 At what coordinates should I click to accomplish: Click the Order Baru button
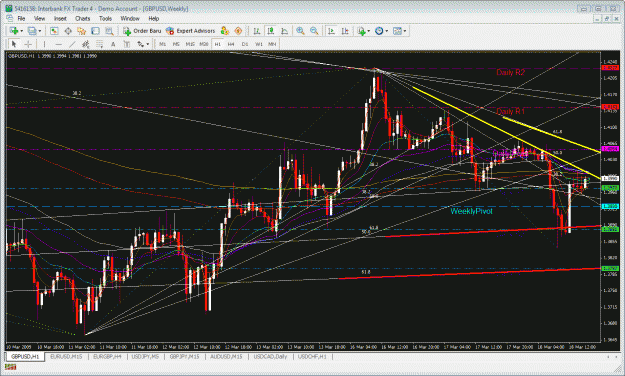[142, 31]
